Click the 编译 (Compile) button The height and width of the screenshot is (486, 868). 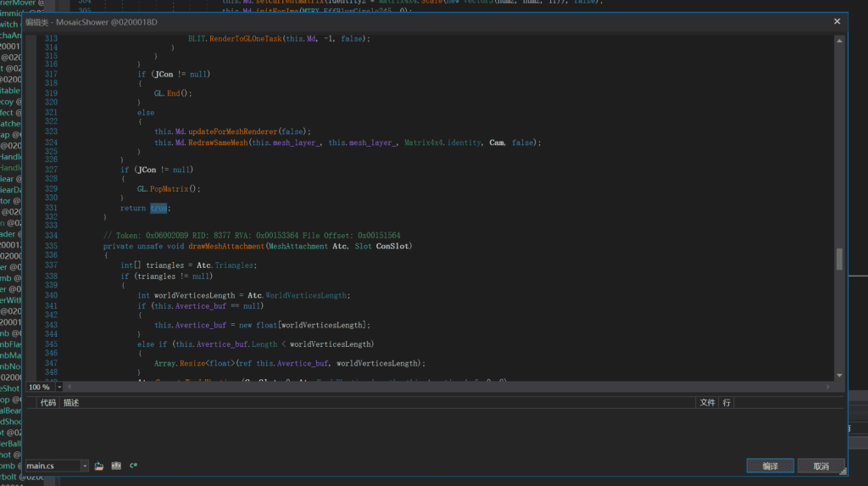click(770, 466)
